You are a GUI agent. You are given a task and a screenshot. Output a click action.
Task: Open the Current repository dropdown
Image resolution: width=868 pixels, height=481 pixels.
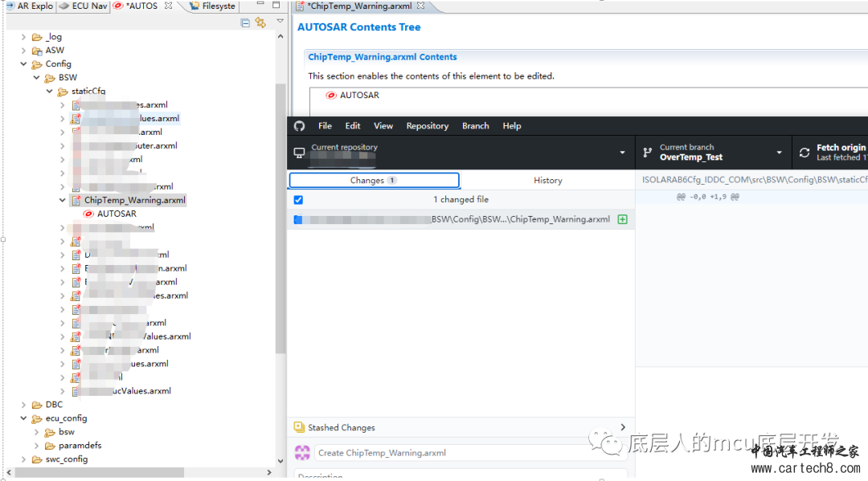461,153
